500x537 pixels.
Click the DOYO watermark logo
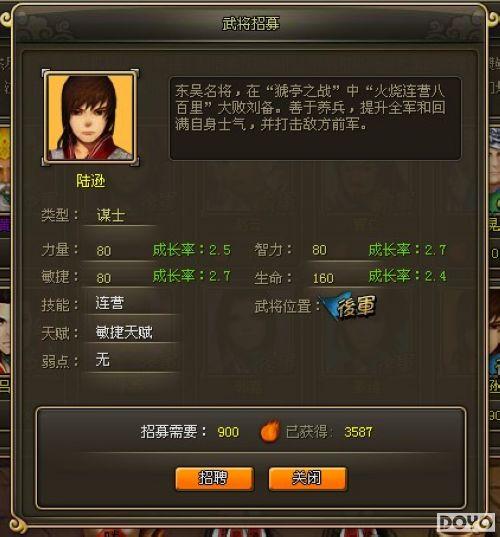tap(466, 523)
